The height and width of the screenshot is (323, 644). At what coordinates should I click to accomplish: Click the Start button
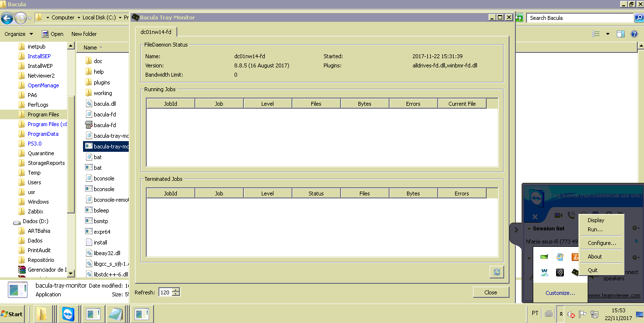click(x=13, y=314)
